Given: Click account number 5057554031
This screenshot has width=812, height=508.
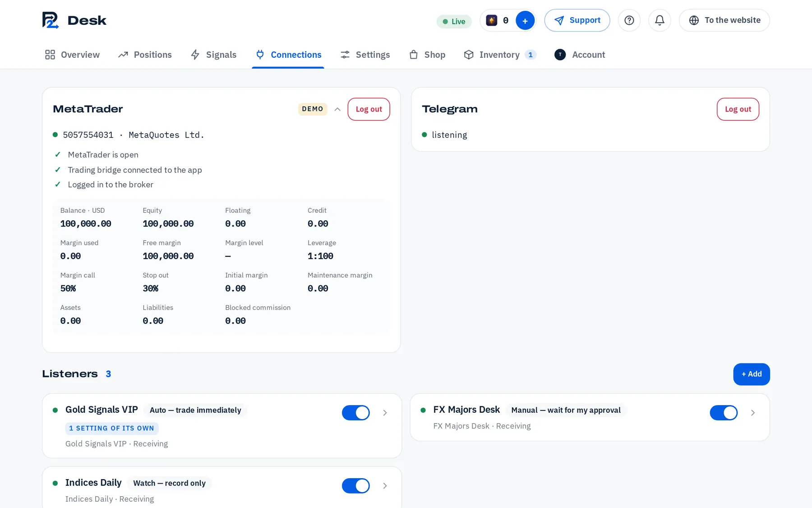Looking at the screenshot, I should 88,135.
